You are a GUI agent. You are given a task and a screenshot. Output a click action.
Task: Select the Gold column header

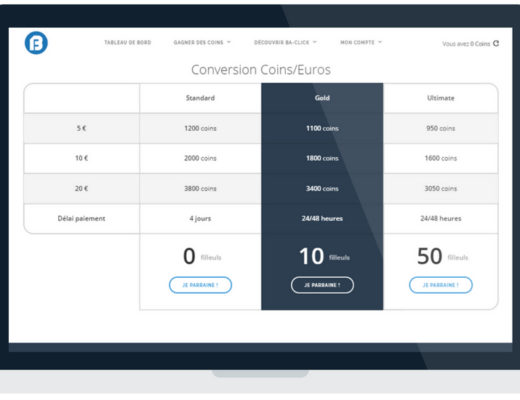tap(322, 98)
